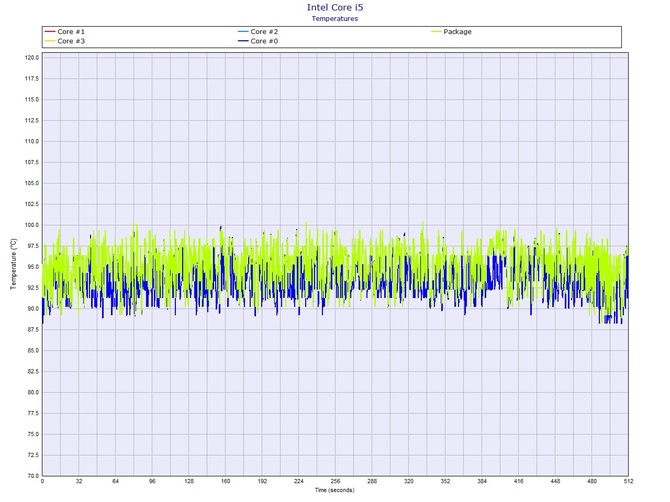The width and height of the screenshot is (670, 502).
Task: Click the 416 x-axis tick label
Action: 518,481
